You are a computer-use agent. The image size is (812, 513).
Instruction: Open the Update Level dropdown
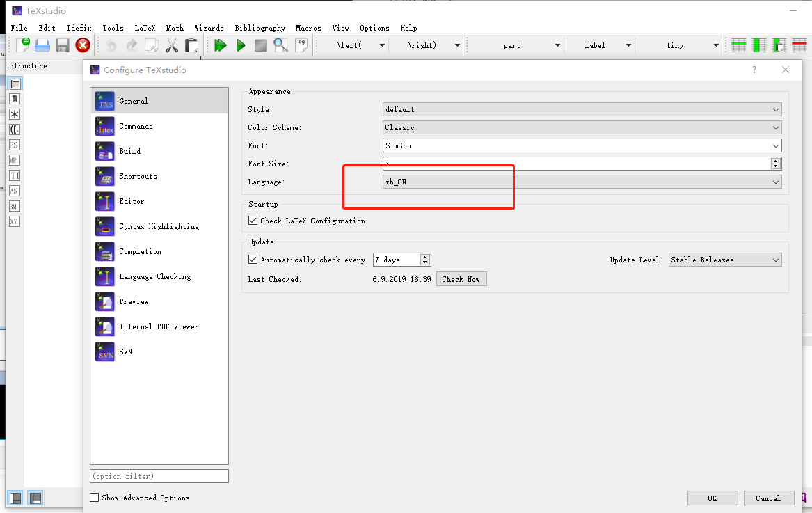coord(725,260)
